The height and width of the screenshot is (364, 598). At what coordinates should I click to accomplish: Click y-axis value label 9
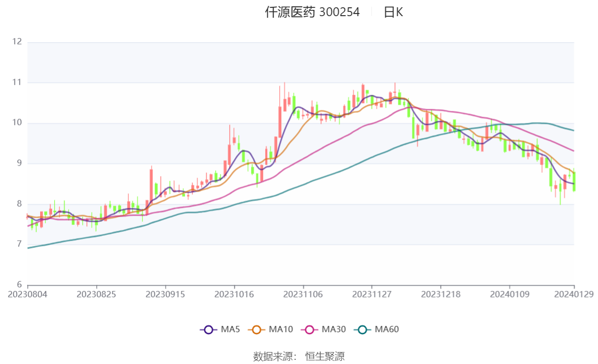coord(19,163)
